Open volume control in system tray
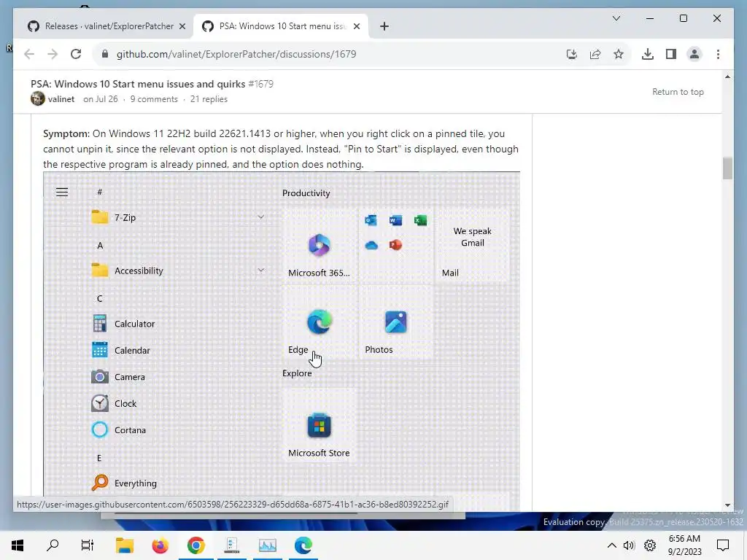The height and width of the screenshot is (560, 747). [x=629, y=545]
